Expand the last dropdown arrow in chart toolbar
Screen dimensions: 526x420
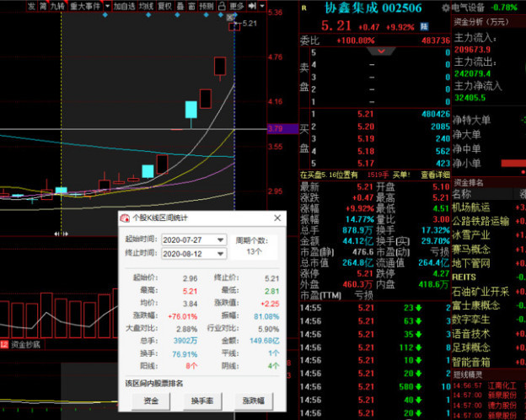[262, 6]
